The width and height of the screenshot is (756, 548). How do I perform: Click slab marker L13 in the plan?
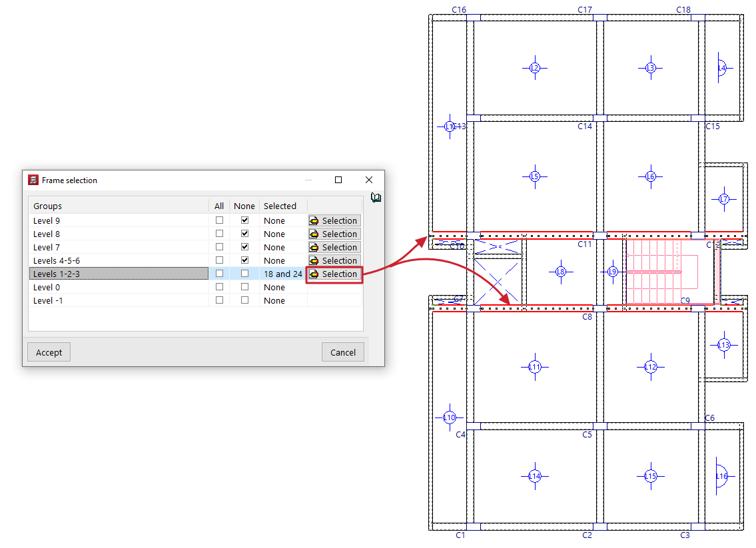coord(724,345)
